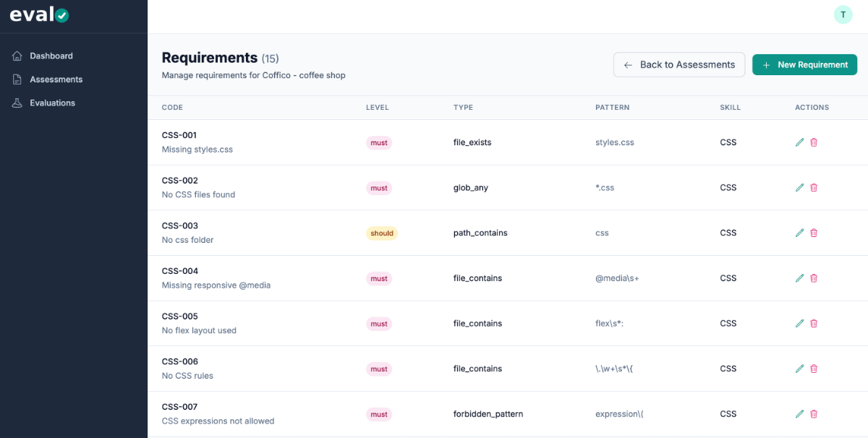Delete the CSS-001 requirement via trash icon

tap(814, 142)
